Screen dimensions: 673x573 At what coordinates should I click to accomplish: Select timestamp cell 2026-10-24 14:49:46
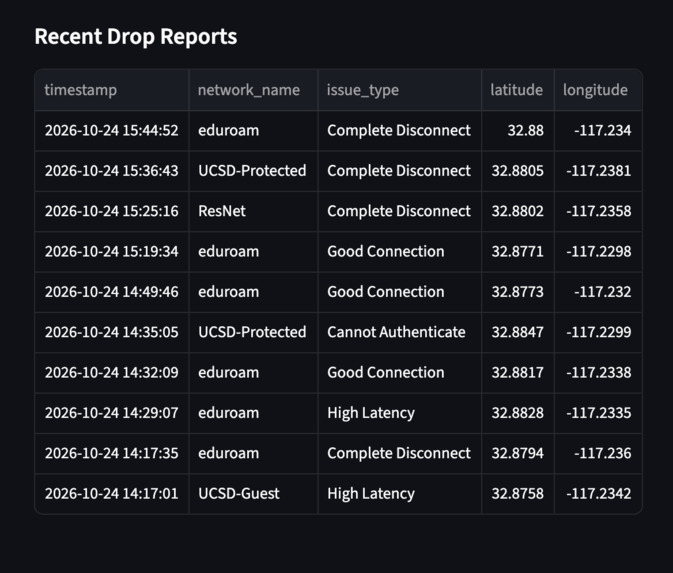point(112,292)
